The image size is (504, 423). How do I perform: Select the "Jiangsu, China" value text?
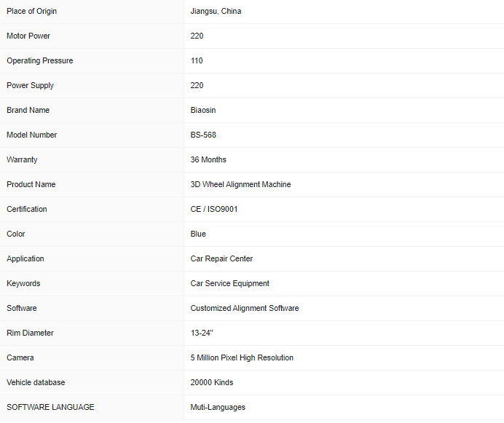pyautogui.click(x=216, y=11)
